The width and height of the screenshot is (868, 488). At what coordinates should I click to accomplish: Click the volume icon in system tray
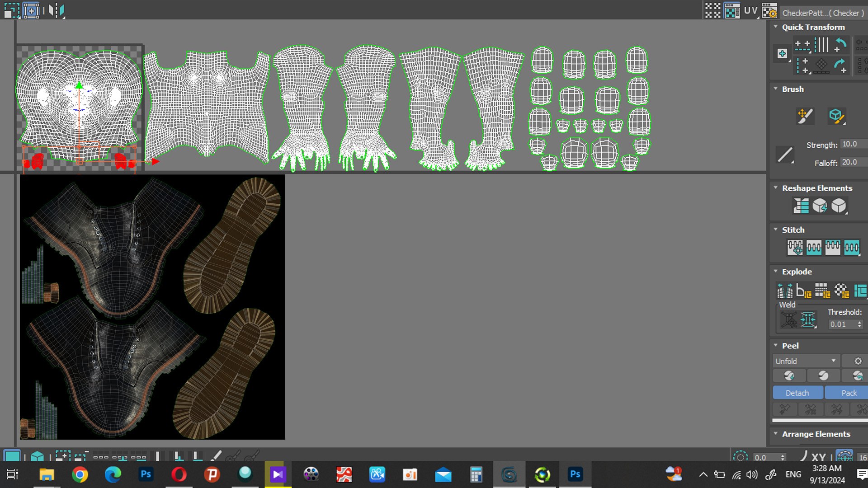click(x=752, y=474)
